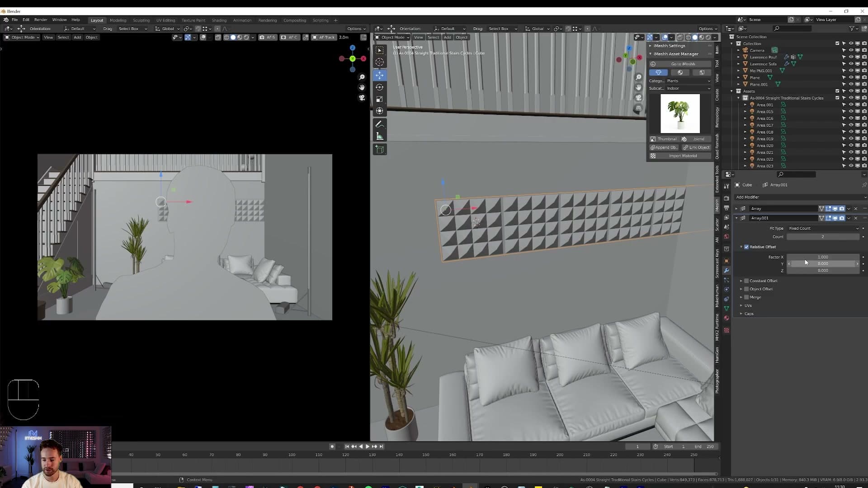Click the Count value field
The image size is (868, 488).
pyautogui.click(x=823, y=237)
